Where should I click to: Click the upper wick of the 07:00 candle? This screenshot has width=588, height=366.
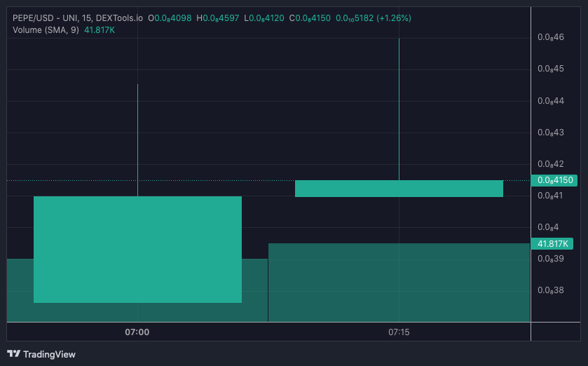[x=137, y=140]
